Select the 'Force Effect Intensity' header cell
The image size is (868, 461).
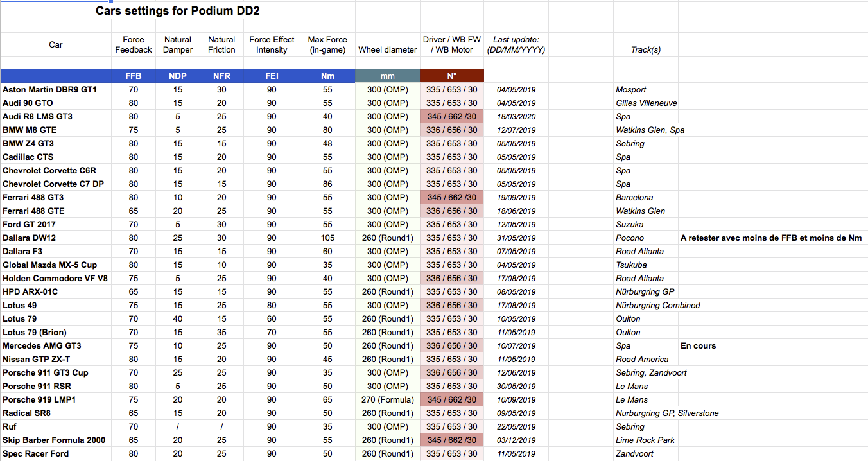[x=272, y=44]
